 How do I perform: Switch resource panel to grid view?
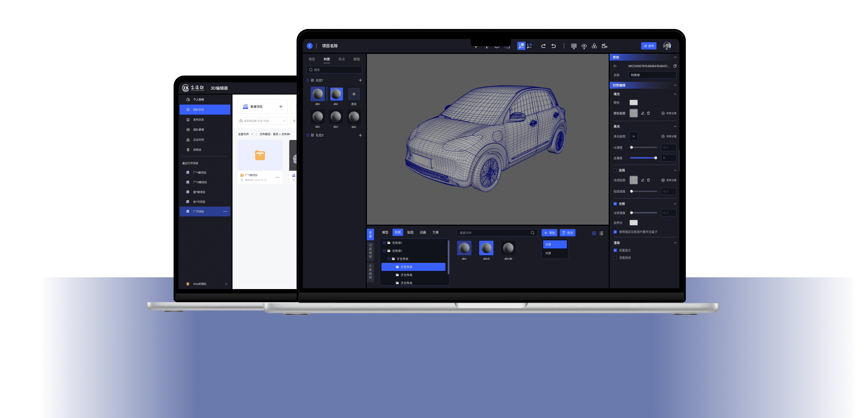click(x=594, y=233)
